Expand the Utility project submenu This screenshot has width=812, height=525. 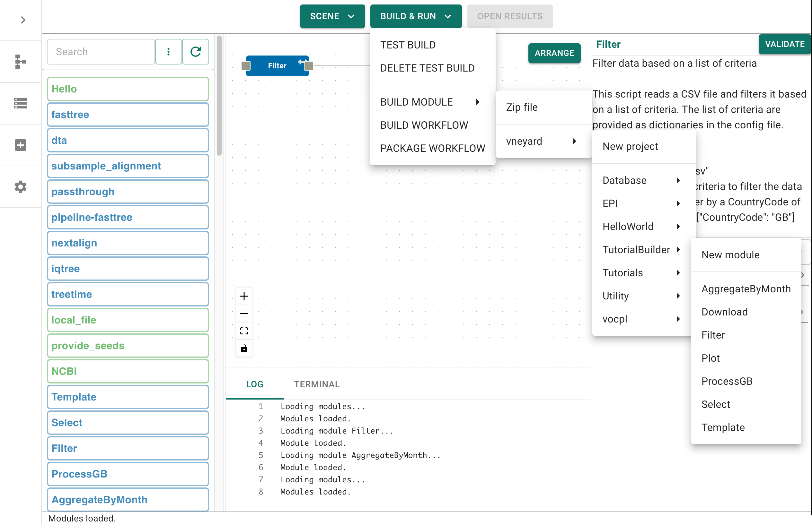[641, 296]
